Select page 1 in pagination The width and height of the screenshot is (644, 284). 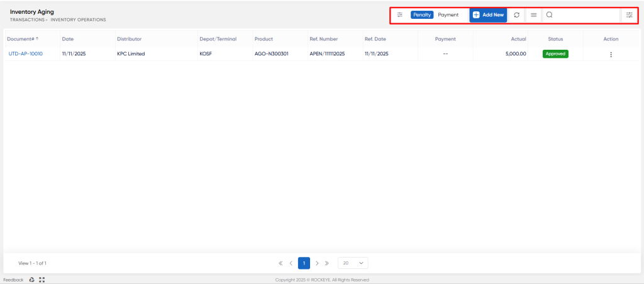tap(304, 263)
